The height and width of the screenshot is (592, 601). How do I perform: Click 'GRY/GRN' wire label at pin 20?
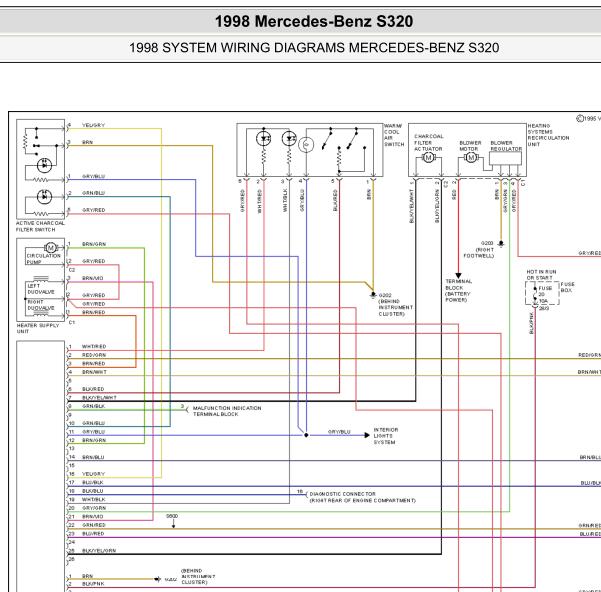click(x=94, y=508)
